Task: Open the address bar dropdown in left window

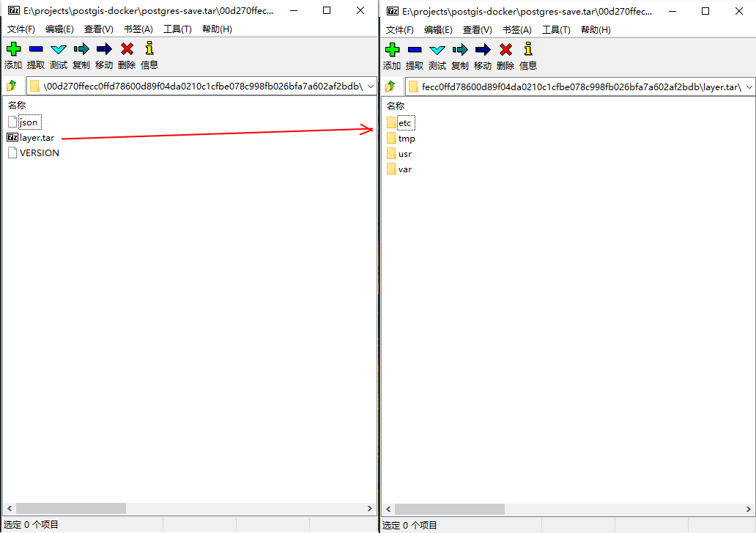Action: tap(370, 86)
